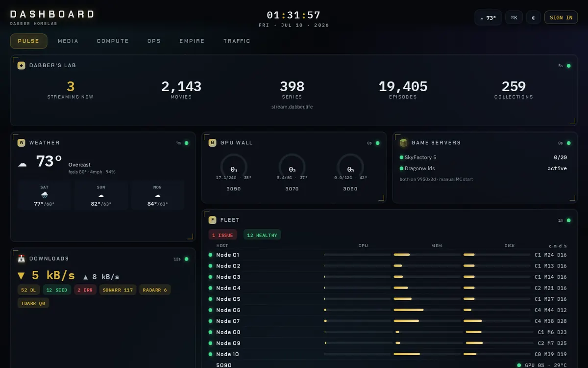Click the Weather panel green status dot
588x368 pixels.
tap(186, 143)
